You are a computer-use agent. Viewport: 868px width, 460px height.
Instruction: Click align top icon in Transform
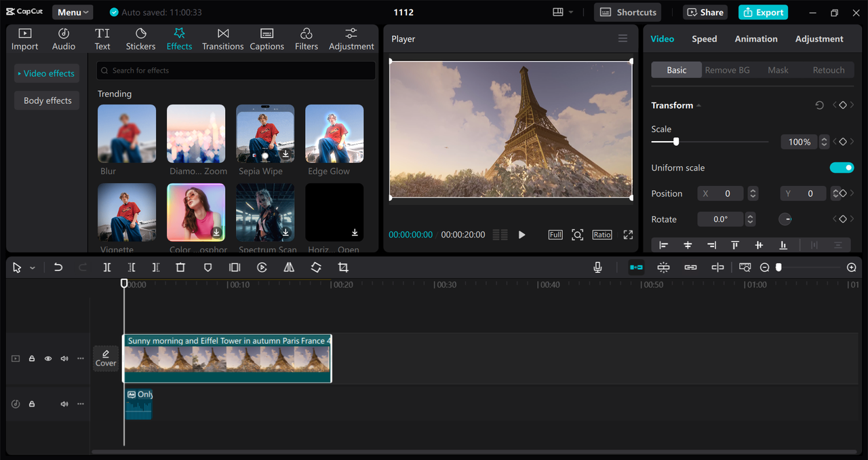point(735,245)
